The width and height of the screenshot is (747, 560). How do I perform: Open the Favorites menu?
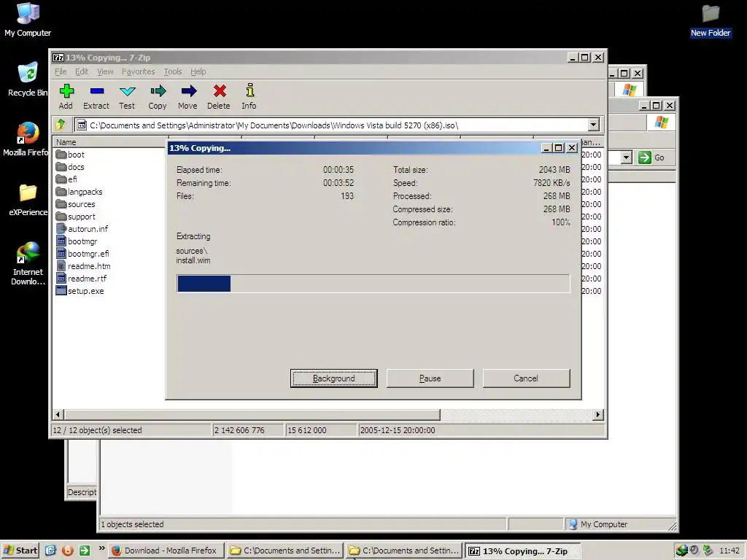tap(138, 71)
